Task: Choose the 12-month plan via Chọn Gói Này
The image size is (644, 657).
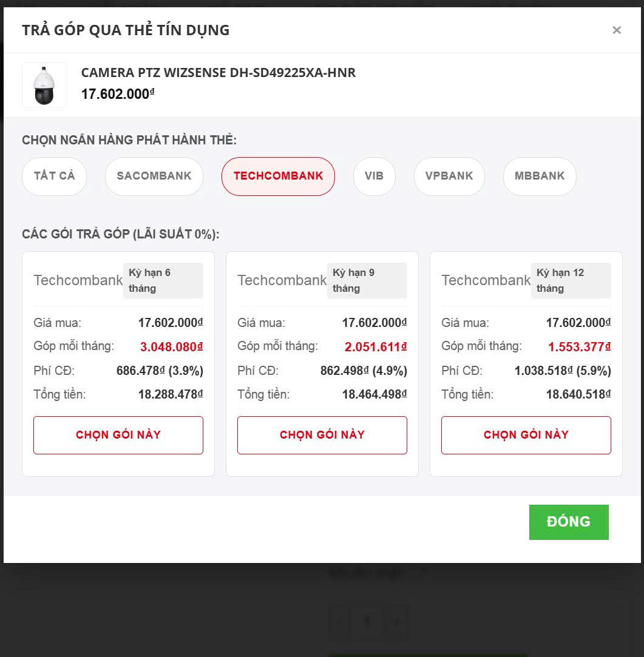Action: point(526,435)
